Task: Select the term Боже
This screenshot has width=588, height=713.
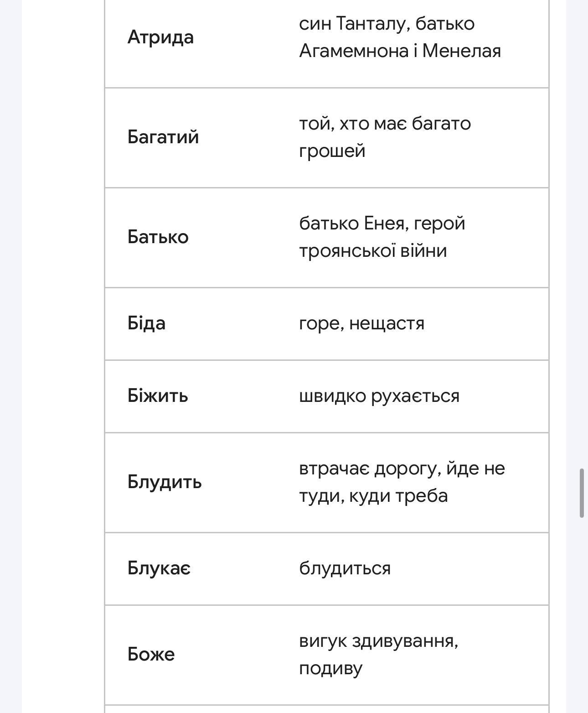Action: pos(151,654)
